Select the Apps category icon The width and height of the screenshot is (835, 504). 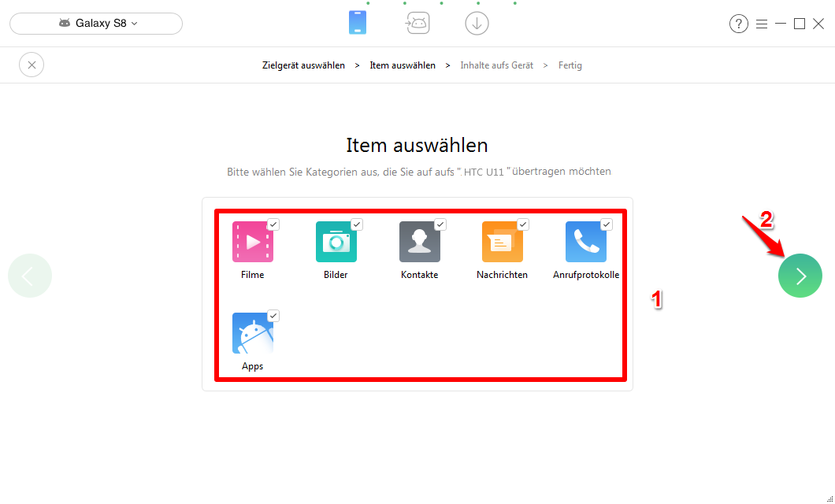coord(252,333)
